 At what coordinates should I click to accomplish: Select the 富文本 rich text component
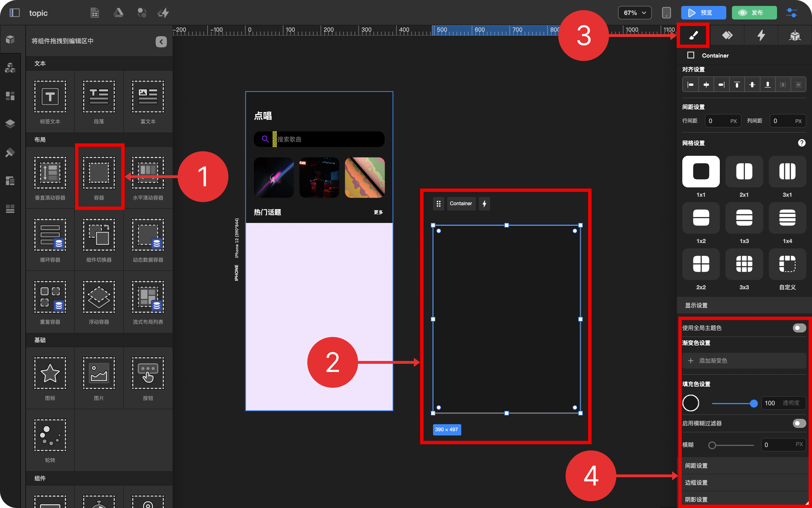(x=148, y=102)
